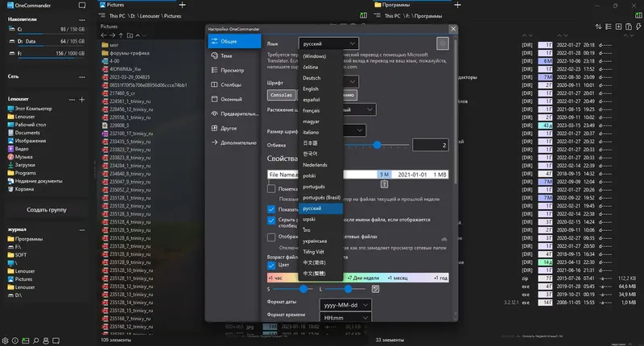This screenshot has height=346, width=644.
Task: Open the Растяжение шрифта dropdown
Action: coord(360,109)
